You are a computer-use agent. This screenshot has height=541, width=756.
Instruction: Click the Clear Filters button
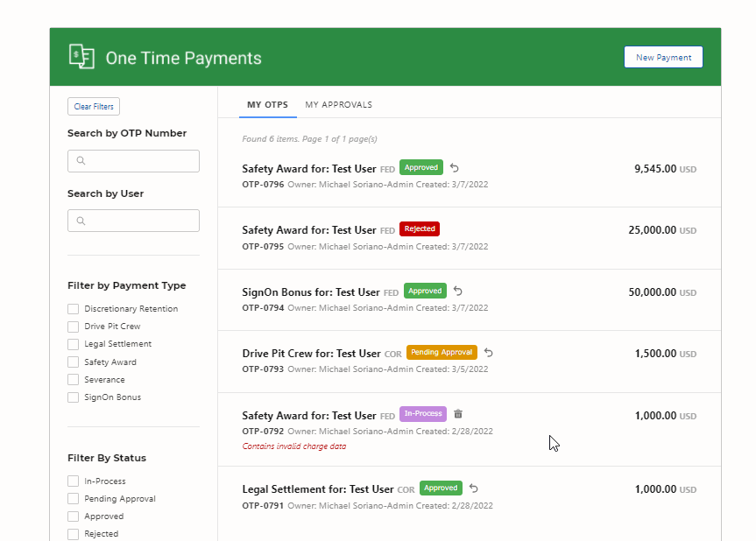tap(94, 107)
